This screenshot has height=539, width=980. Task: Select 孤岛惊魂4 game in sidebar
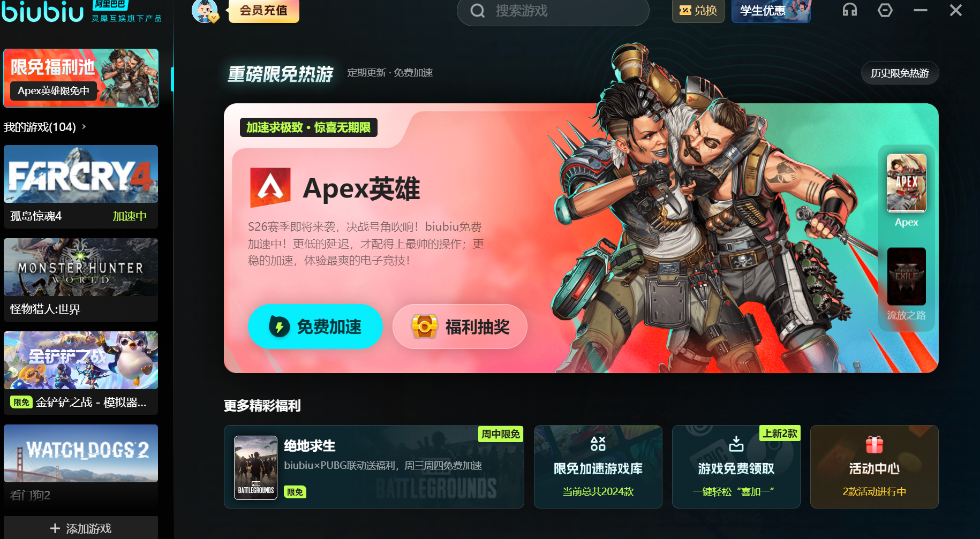[81, 186]
